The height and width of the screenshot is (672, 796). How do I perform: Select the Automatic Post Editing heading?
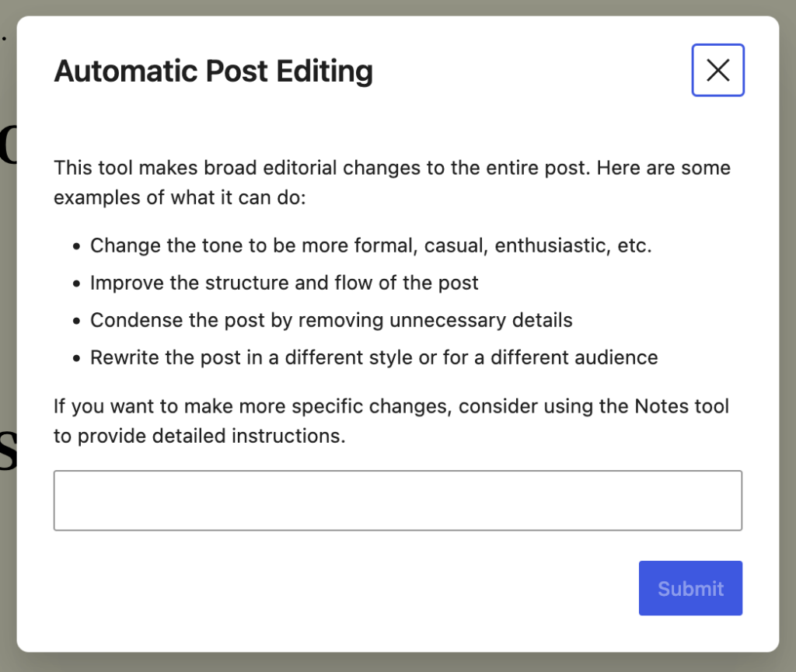click(212, 71)
